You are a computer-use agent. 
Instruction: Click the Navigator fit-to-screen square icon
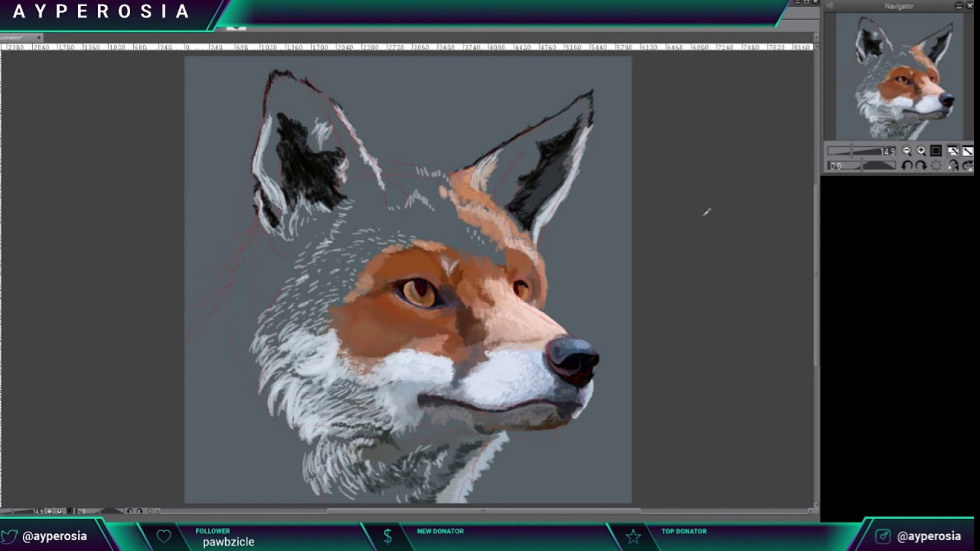(x=936, y=151)
